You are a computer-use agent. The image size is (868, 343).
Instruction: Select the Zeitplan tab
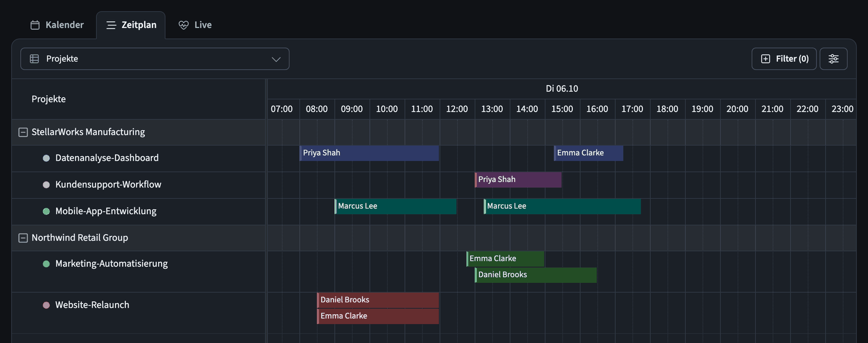point(131,25)
